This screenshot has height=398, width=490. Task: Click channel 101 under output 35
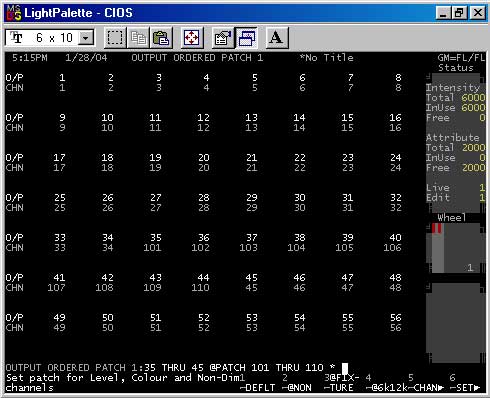(x=152, y=248)
